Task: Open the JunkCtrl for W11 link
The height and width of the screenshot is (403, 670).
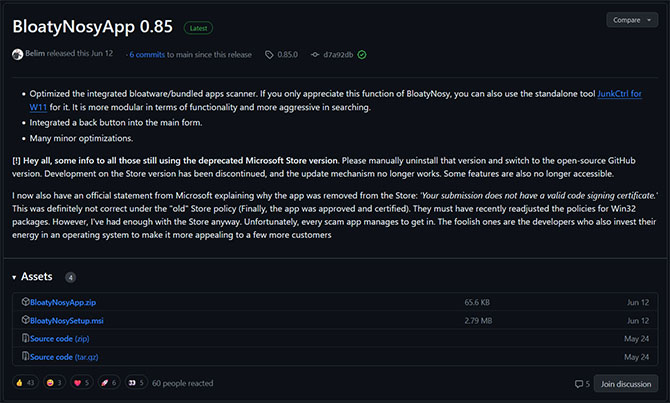Action: coord(619,94)
